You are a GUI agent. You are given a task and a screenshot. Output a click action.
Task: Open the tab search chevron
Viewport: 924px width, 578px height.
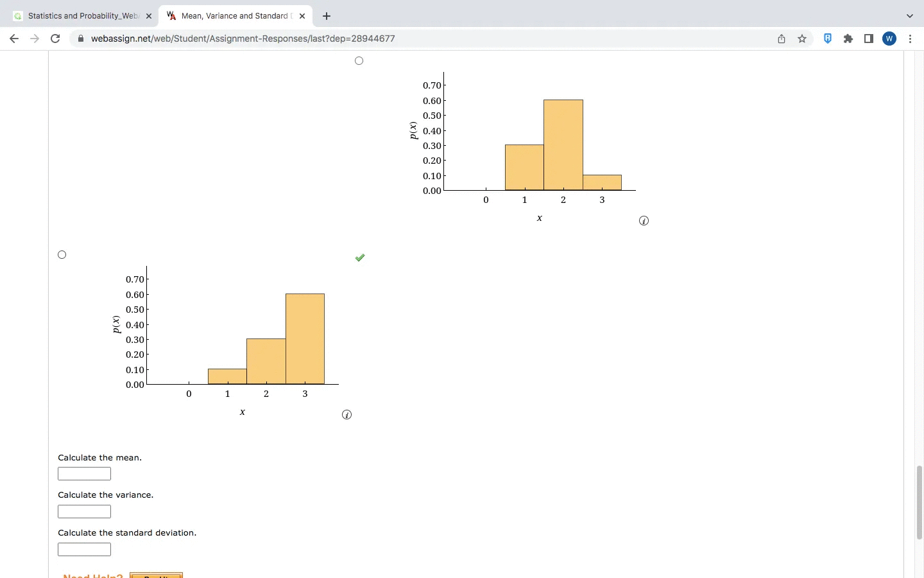(909, 16)
